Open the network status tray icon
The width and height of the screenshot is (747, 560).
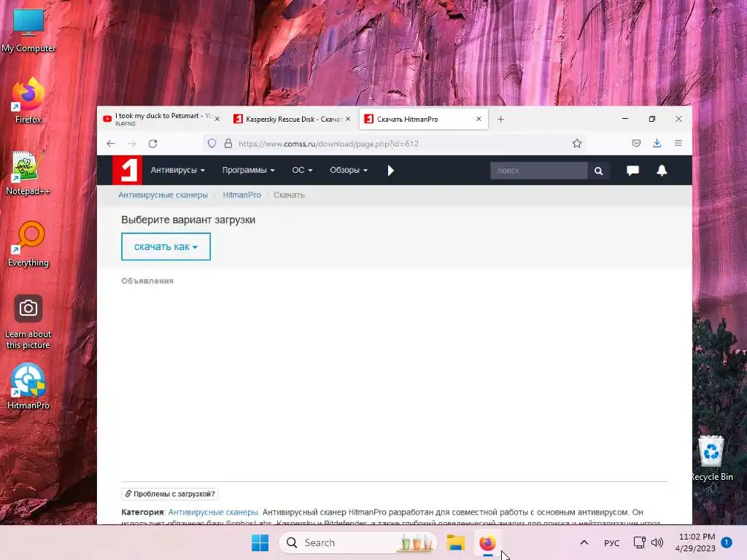click(x=639, y=542)
